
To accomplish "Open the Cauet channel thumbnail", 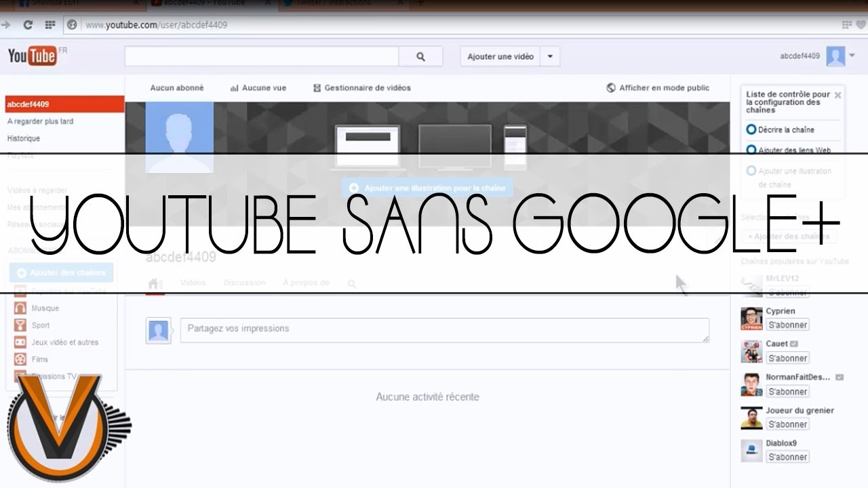I will (x=751, y=351).
